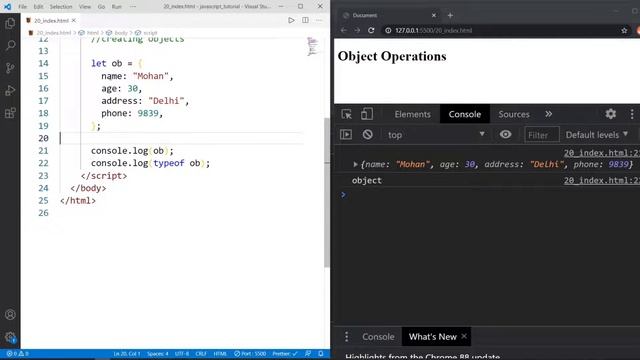Activate the DevTools inspect element tool

tap(347, 114)
